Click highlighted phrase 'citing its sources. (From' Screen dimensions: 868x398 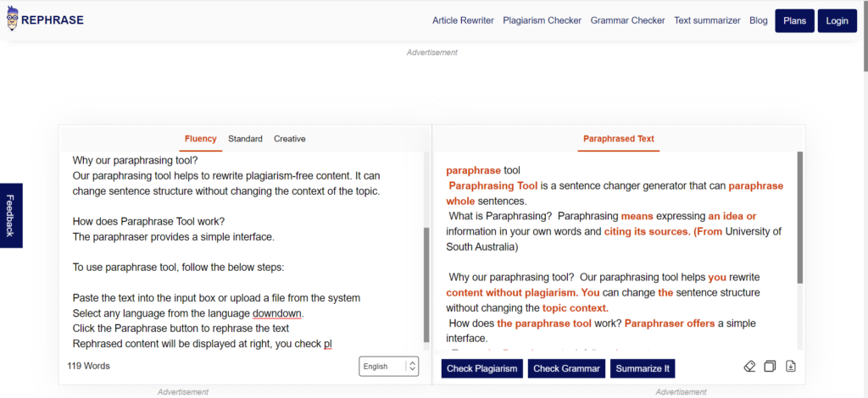[663, 232]
